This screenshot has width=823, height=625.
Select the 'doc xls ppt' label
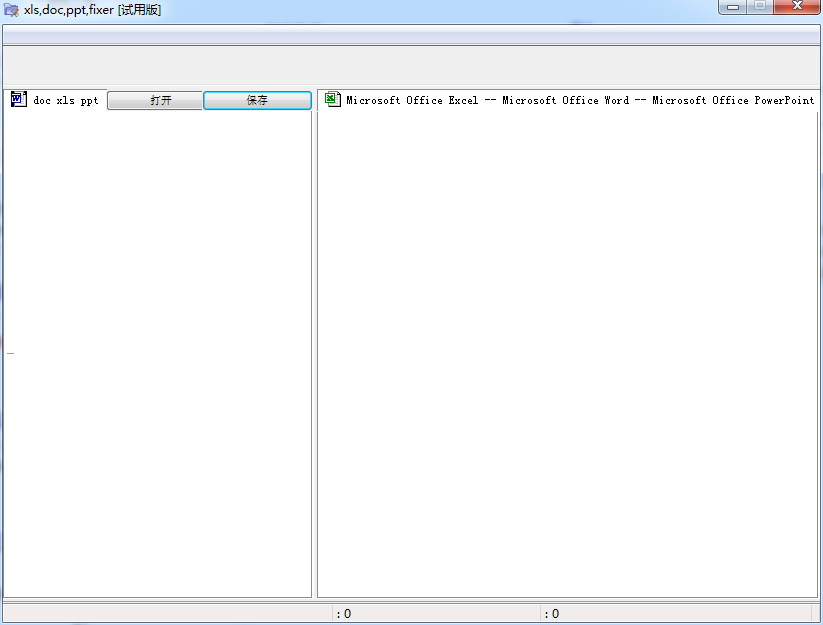point(66,100)
